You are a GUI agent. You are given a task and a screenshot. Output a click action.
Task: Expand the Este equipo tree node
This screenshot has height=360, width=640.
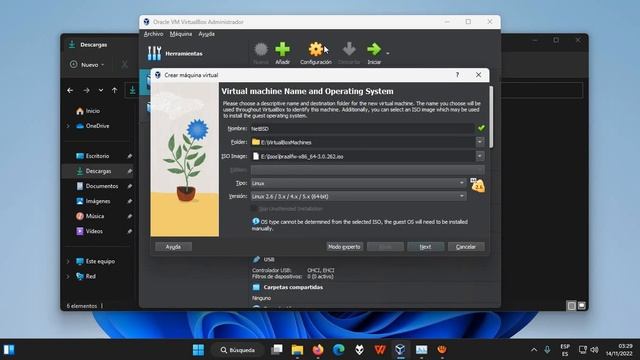click(x=68, y=261)
